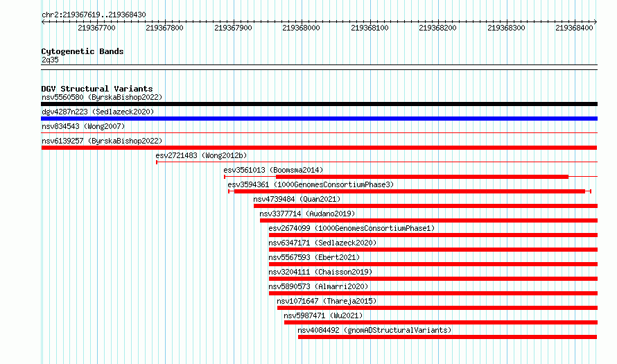Click the DGV Structural Variants track title

click(97, 89)
